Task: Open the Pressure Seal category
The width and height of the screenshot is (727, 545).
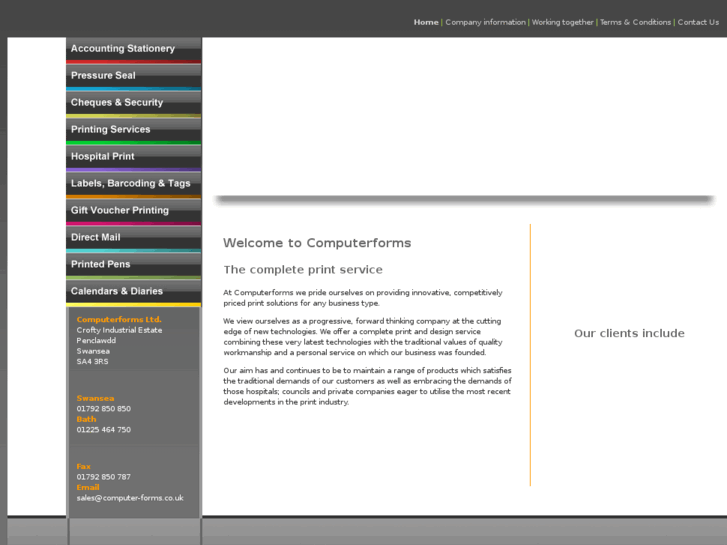Action: pos(134,77)
